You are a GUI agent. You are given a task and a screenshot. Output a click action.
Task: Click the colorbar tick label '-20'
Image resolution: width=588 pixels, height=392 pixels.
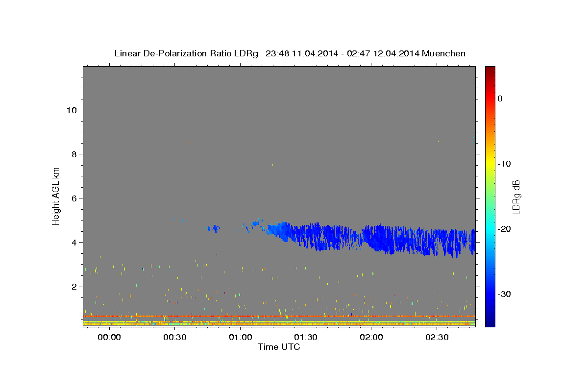pos(504,229)
